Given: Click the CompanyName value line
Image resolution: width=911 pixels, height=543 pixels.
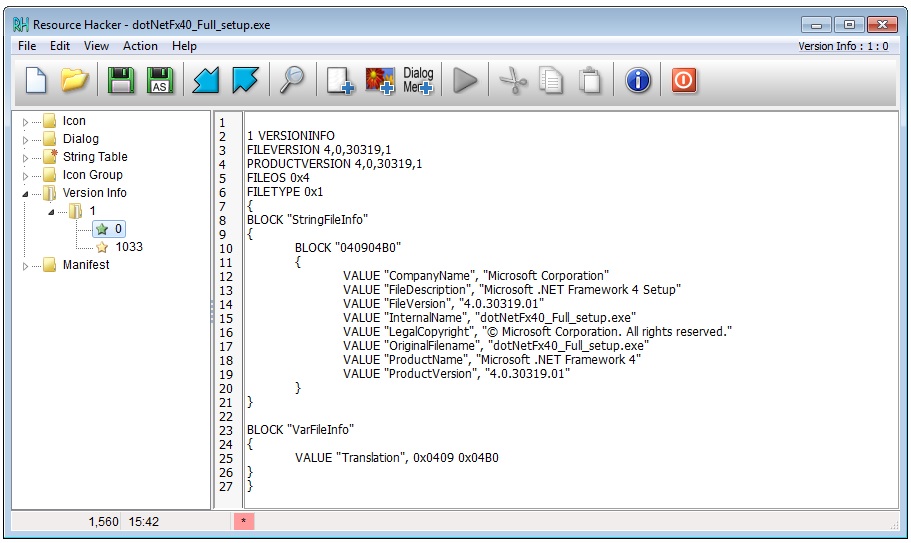Looking at the screenshot, I should pos(476,276).
